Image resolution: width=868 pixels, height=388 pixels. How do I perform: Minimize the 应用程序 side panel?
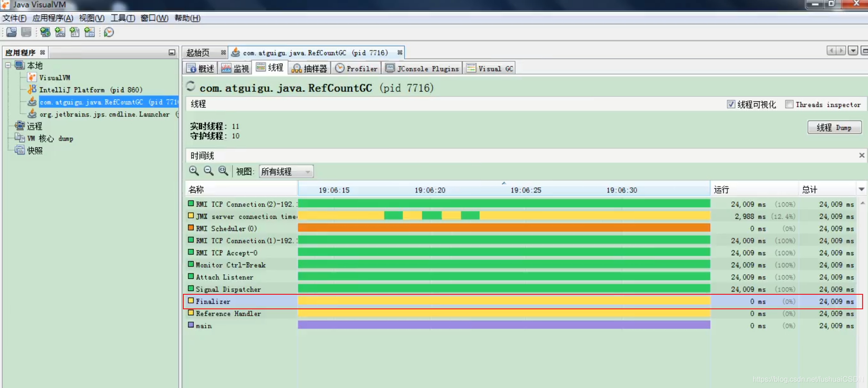tap(172, 52)
